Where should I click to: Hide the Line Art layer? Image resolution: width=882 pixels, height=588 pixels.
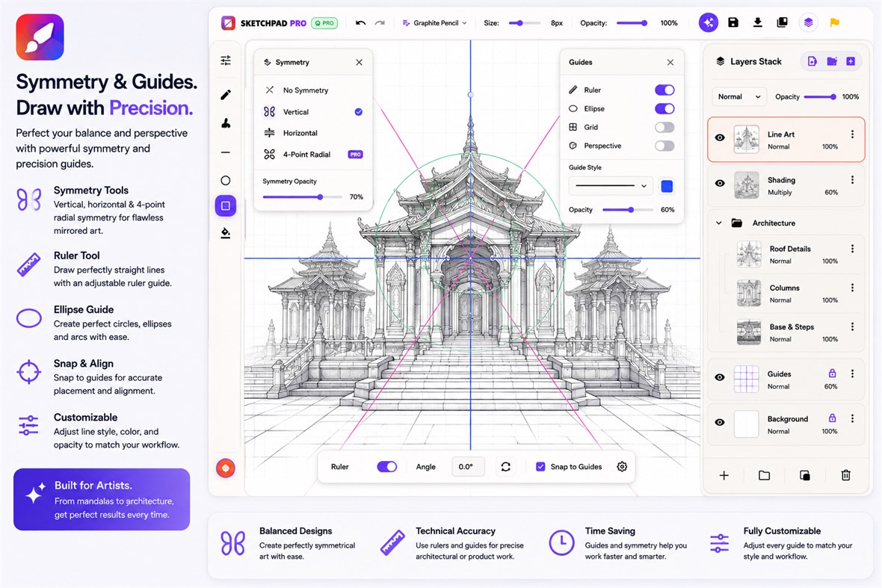(x=720, y=137)
